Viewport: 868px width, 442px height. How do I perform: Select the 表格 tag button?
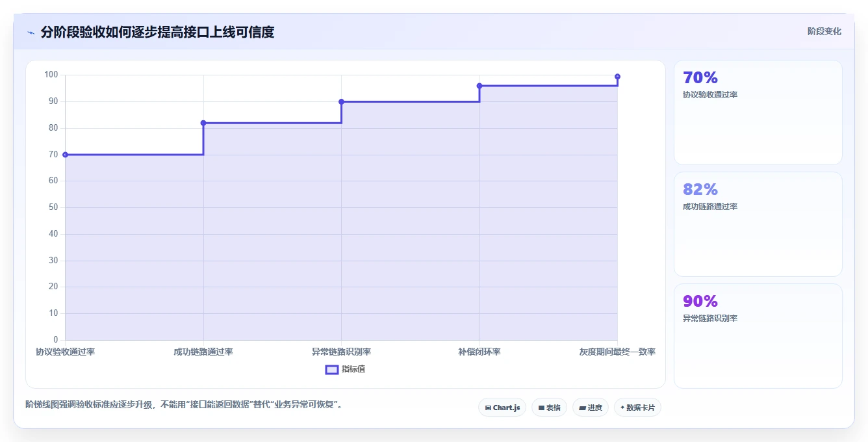pos(549,408)
